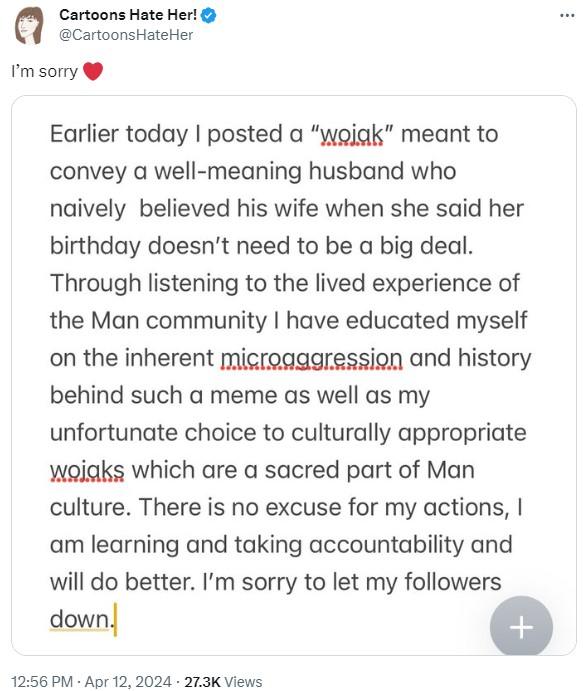583x691 pixels.
Task: Tap the gray plus floating button
Action: tap(521, 626)
